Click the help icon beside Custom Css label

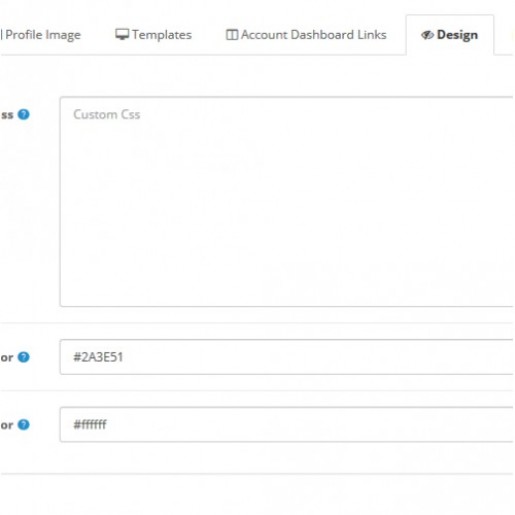[x=24, y=114]
